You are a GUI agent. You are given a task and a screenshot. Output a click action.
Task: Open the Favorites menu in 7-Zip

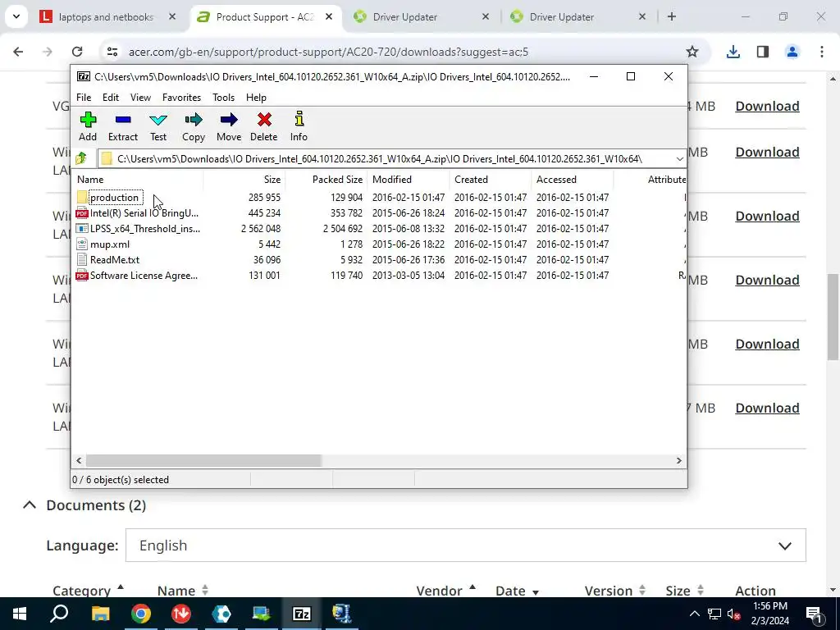click(181, 97)
